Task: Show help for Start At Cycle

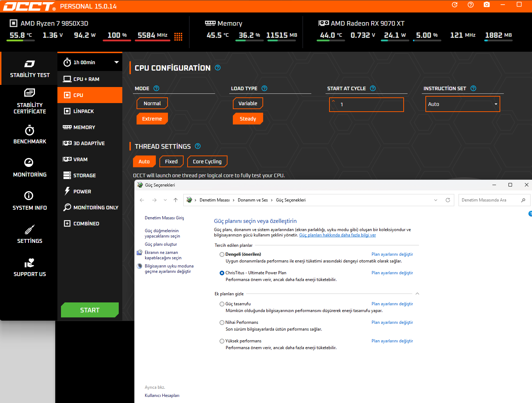Action: 373,88
